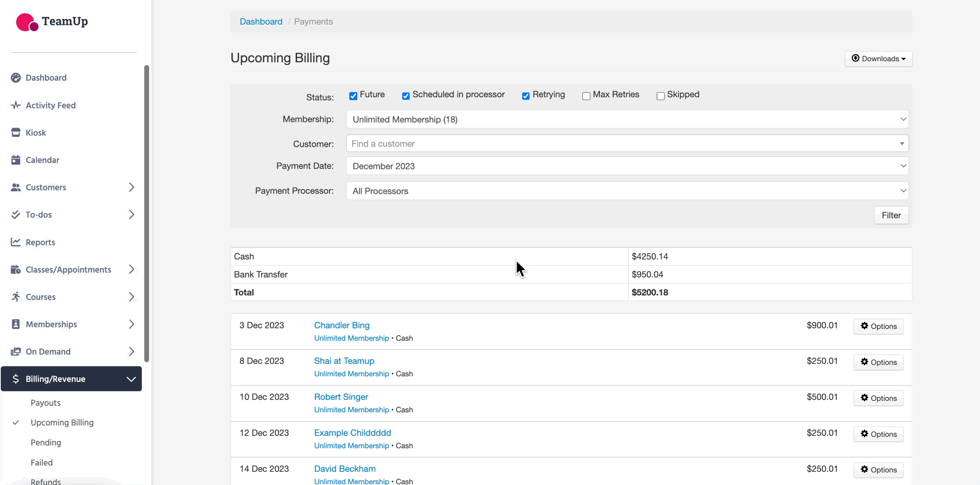Open the Failed billing submenu item
This screenshot has height=485, width=980.
(x=42, y=462)
